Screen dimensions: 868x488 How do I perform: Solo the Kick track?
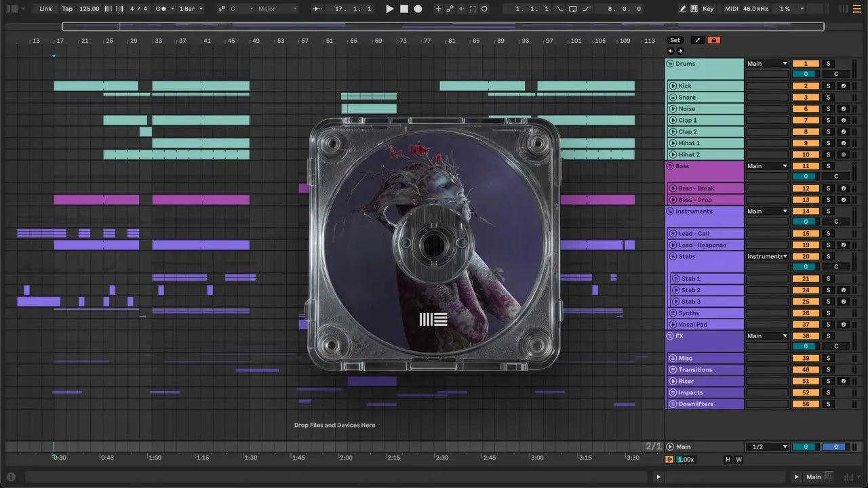(x=828, y=86)
